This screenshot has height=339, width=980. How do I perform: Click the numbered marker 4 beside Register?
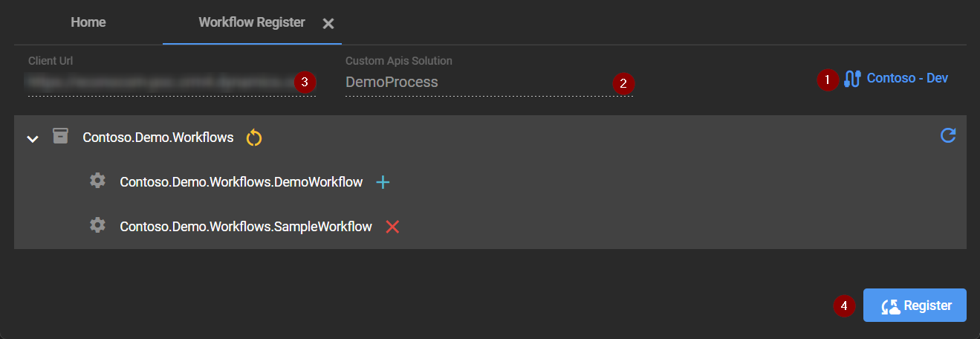pos(843,306)
